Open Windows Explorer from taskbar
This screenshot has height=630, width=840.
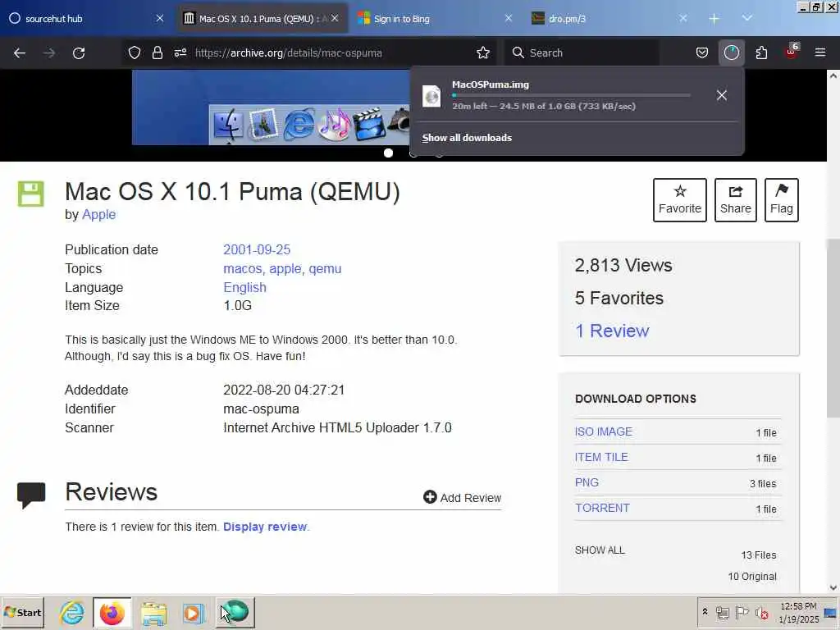pos(153,614)
